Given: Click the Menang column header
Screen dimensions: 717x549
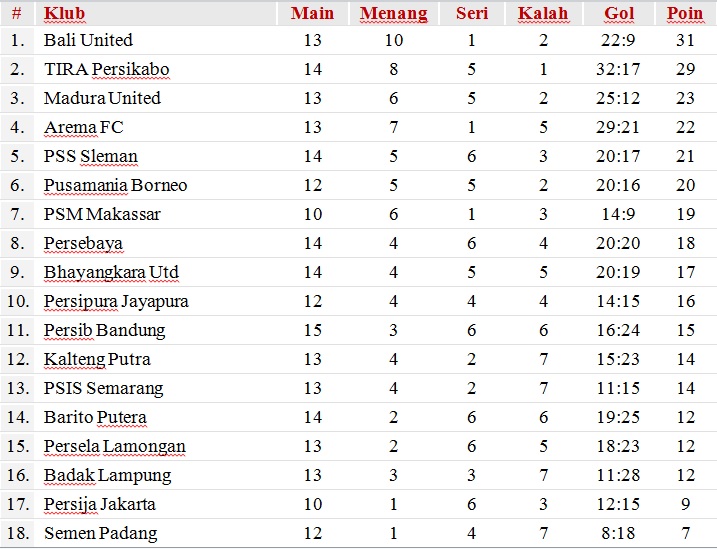Looking at the screenshot, I should 393,14.
